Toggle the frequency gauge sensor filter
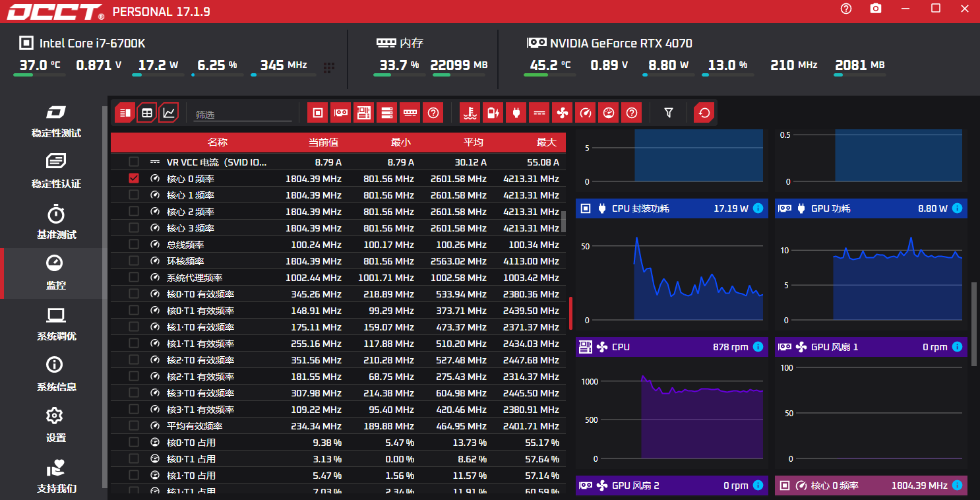This screenshot has width=980, height=500. tap(585, 113)
